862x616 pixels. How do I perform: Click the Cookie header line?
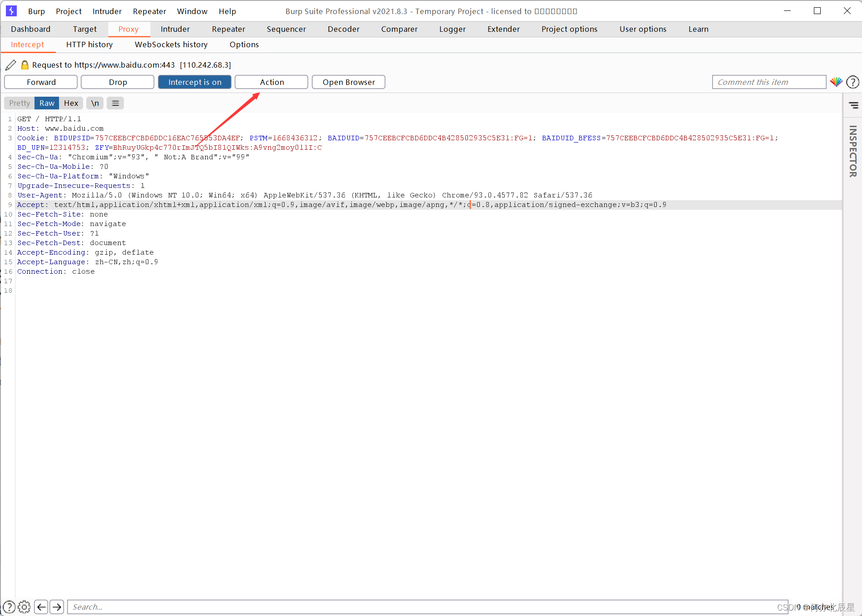coord(398,143)
